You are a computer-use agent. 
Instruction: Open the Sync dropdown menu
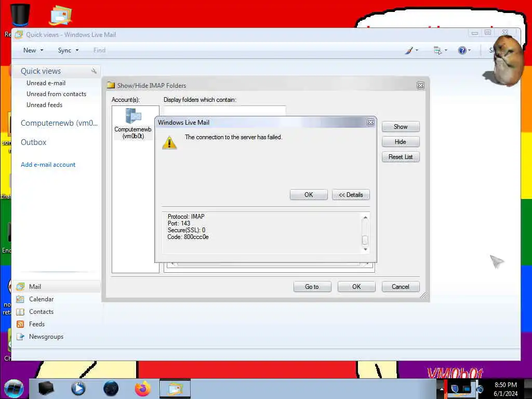(68, 50)
